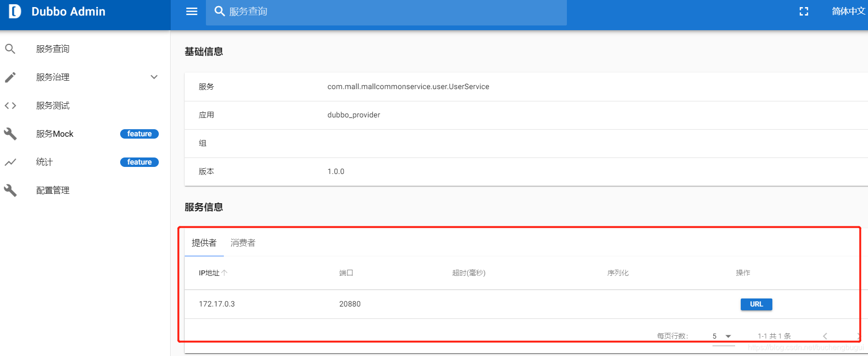Select service name com.mall.mallcommonservice.user.UserService

coord(408,87)
